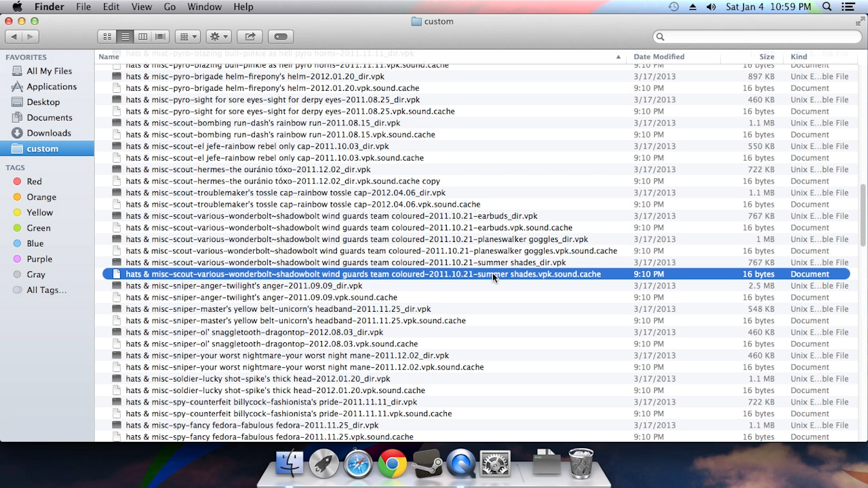This screenshot has width=868, height=488.
Task: Open the View menu
Action: (142, 7)
